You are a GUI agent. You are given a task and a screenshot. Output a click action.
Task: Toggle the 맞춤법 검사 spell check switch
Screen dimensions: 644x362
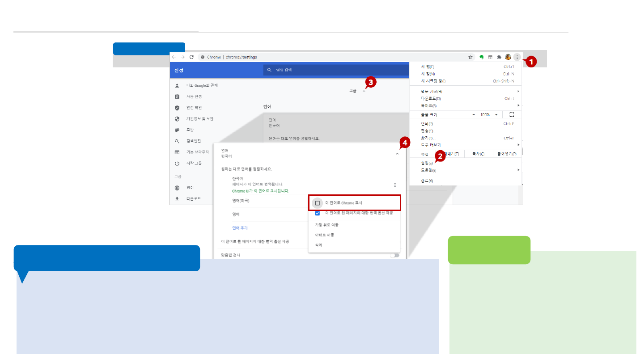point(394,256)
